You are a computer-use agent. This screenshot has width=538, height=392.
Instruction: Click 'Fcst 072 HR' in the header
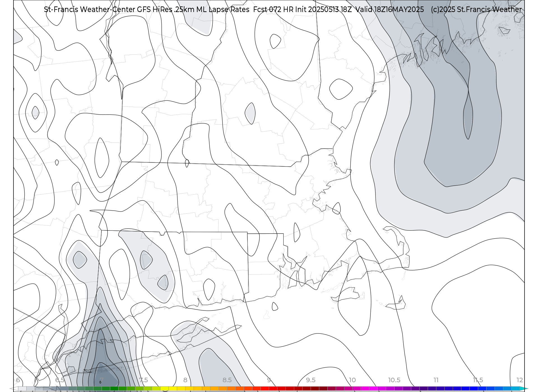point(273,10)
